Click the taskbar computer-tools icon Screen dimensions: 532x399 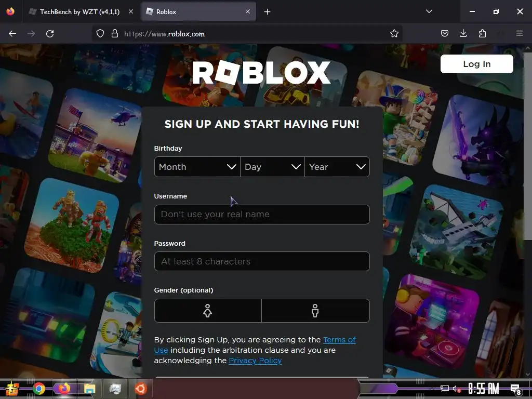115,389
